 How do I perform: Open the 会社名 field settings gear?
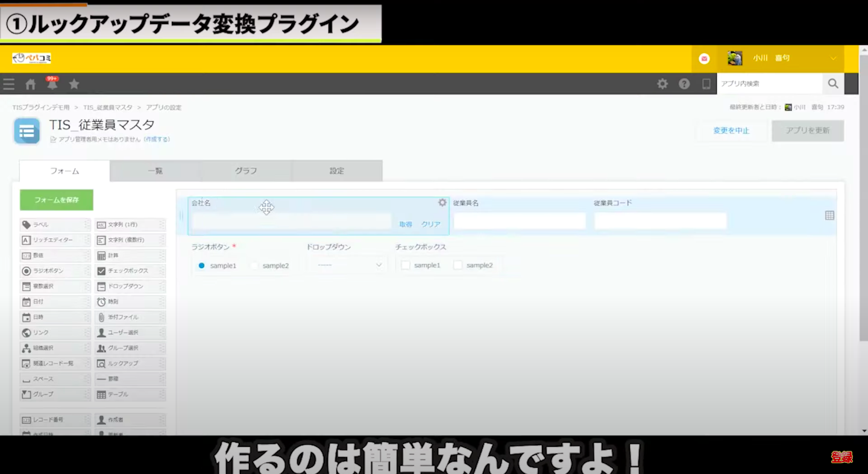pyautogui.click(x=442, y=203)
